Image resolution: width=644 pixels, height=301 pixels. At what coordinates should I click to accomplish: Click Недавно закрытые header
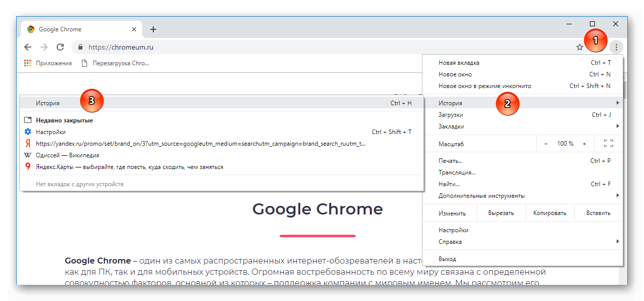tap(64, 120)
